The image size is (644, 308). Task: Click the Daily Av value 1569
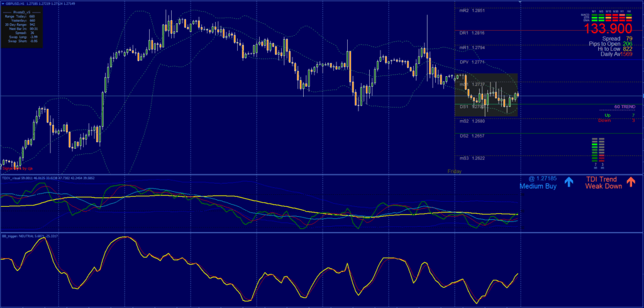click(626, 54)
